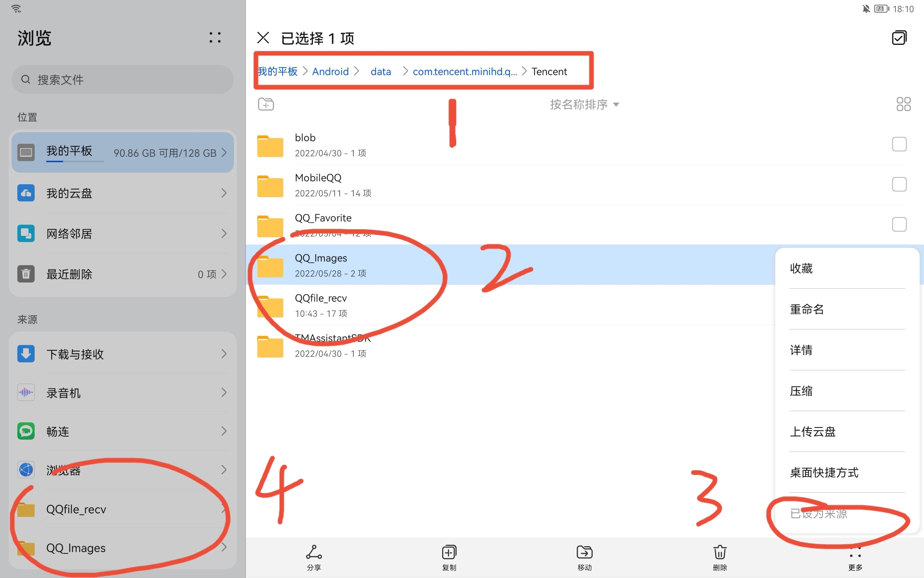
Task: Open the QQ_Favorite folder icon
Action: 270,226
